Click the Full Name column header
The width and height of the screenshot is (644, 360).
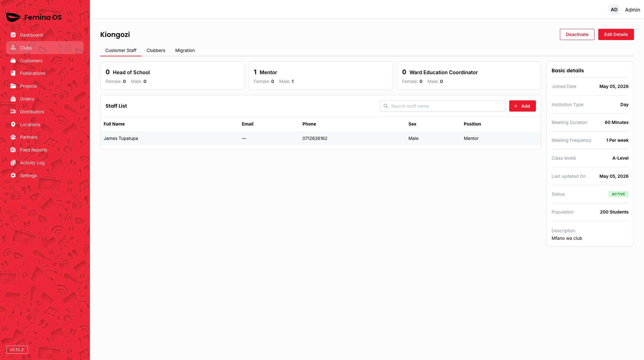114,124
